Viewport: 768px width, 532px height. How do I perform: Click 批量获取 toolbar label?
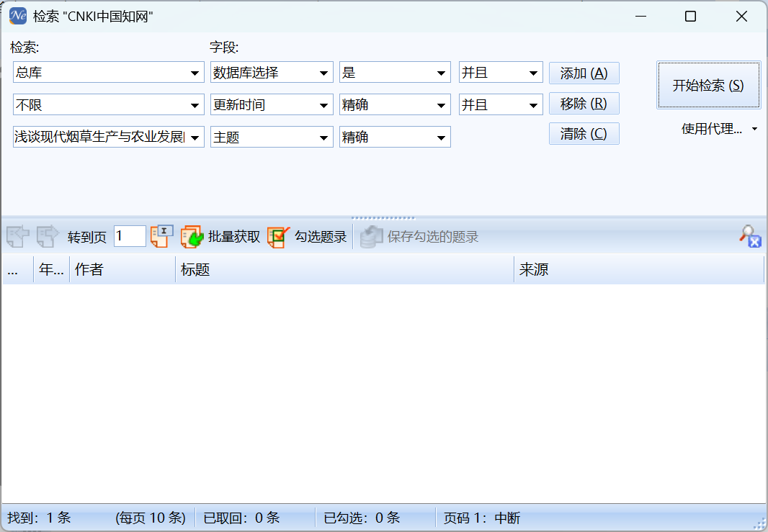point(233,237)
